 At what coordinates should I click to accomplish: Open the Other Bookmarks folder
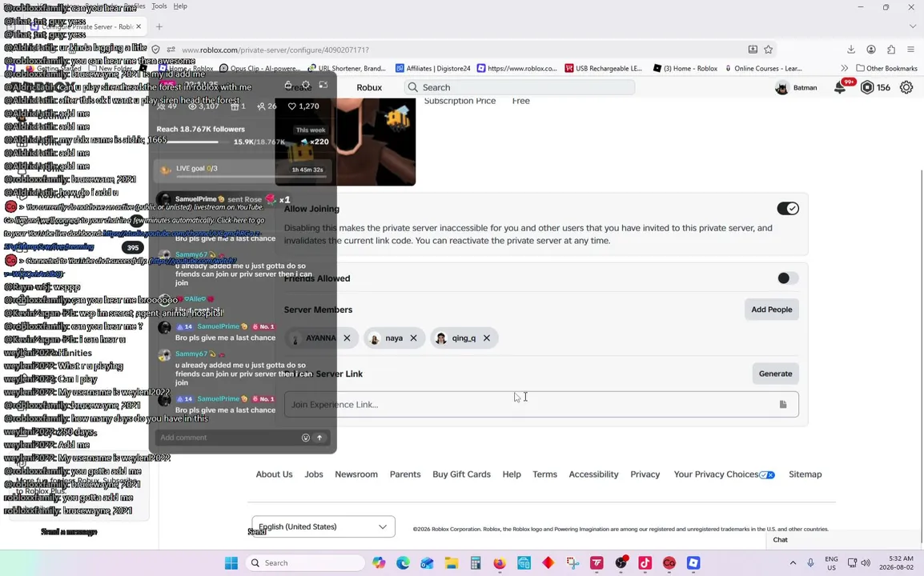pos(886,68)
